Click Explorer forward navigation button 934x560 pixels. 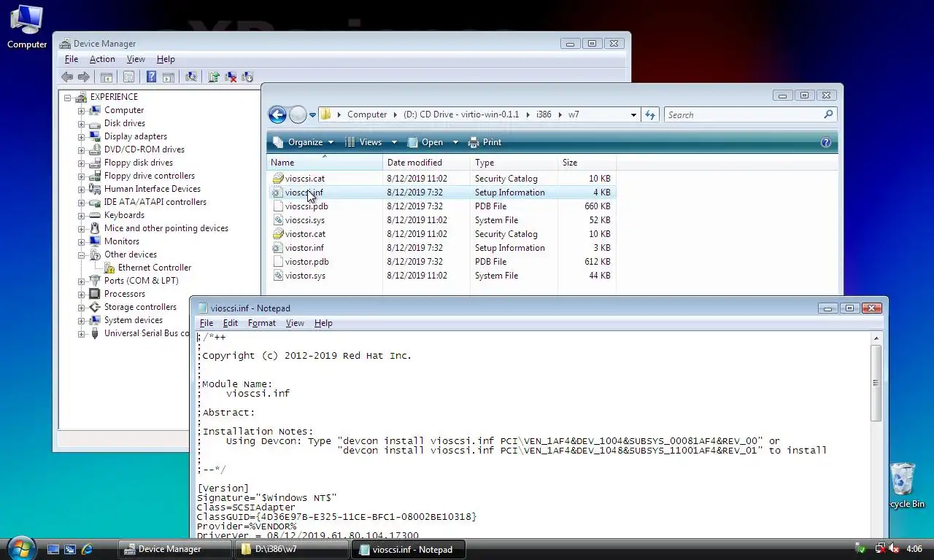click(x=298, y=114)
